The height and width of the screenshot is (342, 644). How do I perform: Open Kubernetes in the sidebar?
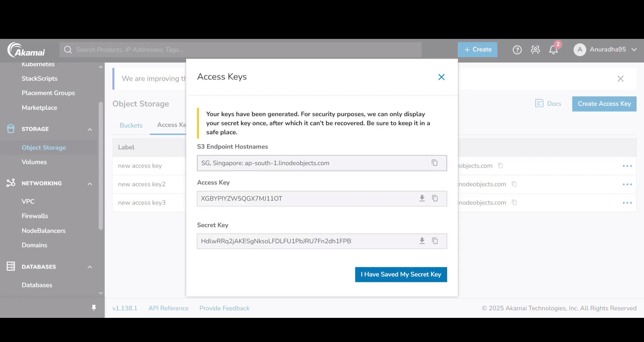click(x=38, y=64)
